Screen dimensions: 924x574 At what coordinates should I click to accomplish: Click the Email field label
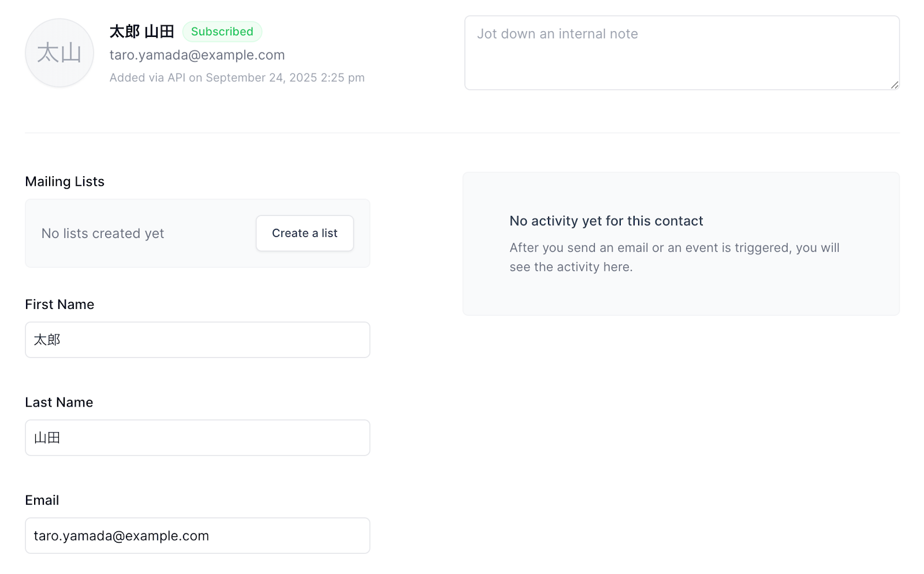click(42, 501)
